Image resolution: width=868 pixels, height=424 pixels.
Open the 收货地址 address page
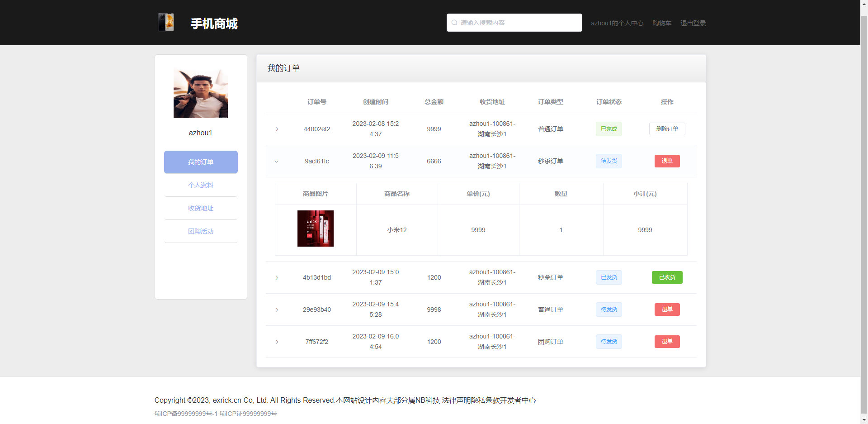tap(200, 208)
